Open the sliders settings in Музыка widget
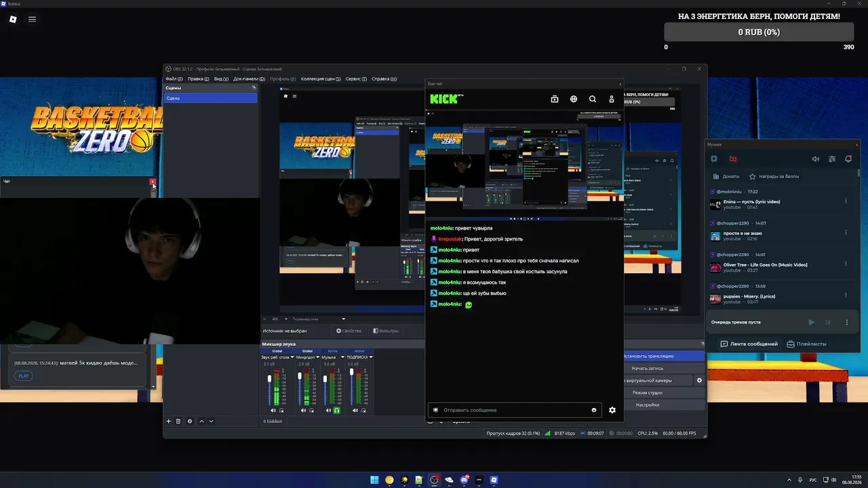 pyautogui.click(x=832, y=159)
